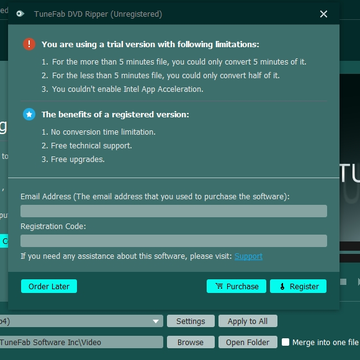This screenshot has height=360, width=360.
Task: Click the first limitation line about 5 minutes file
Action: tap(174, 62)
